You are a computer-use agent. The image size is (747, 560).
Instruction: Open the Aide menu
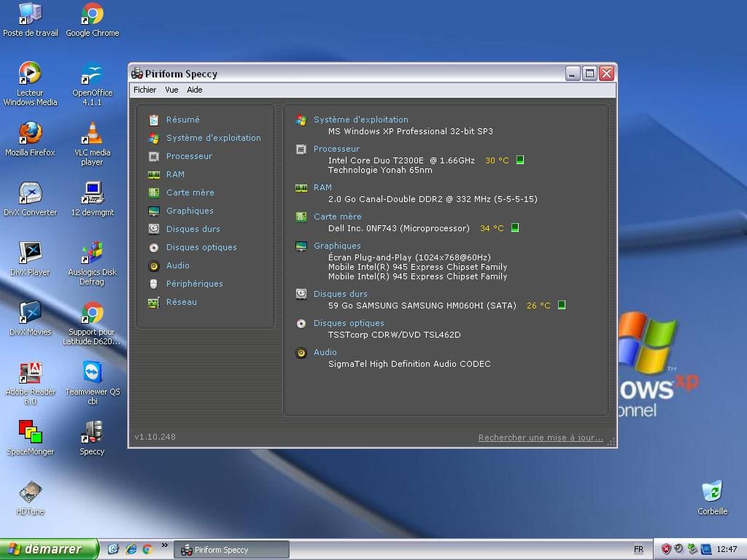tap(194, 90)
